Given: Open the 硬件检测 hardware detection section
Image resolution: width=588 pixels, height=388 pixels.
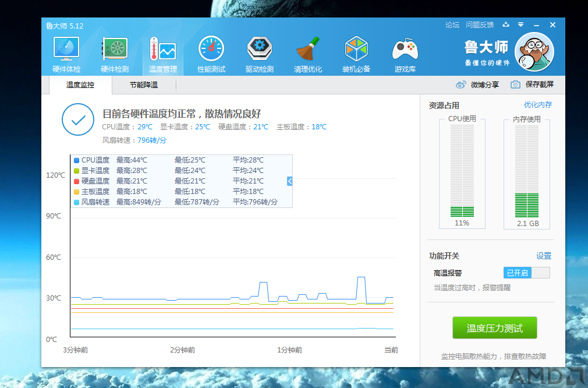Looking at the screenshot, I should (x=115, y=55).
